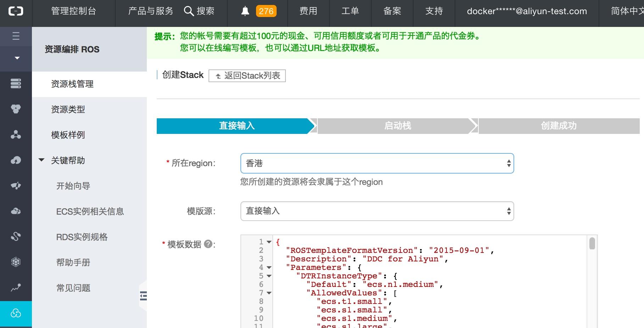
Task: Open 管理控制台 in top bar
Action: (x=73, y=11)
